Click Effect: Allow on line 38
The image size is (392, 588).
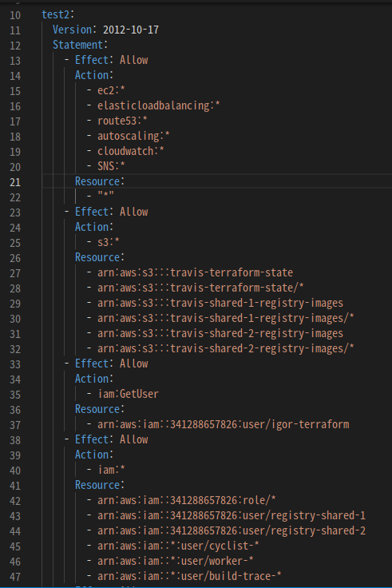111,439
